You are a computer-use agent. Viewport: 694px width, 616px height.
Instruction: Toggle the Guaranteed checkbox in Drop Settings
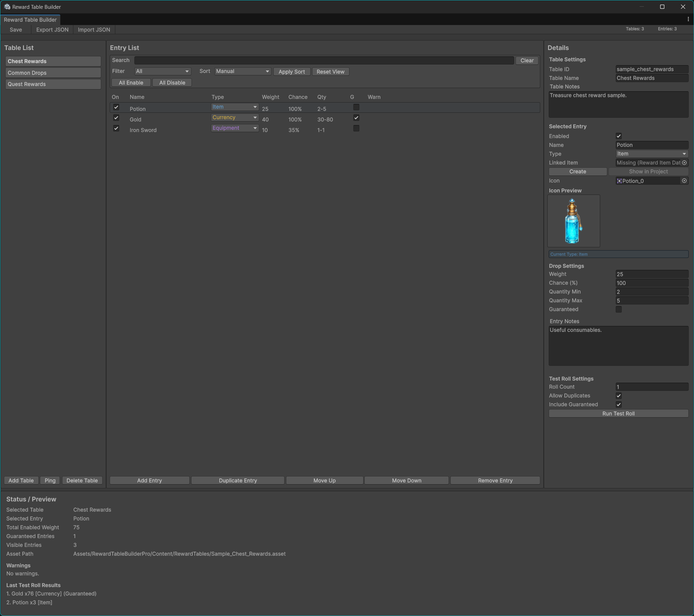[619, 309]
